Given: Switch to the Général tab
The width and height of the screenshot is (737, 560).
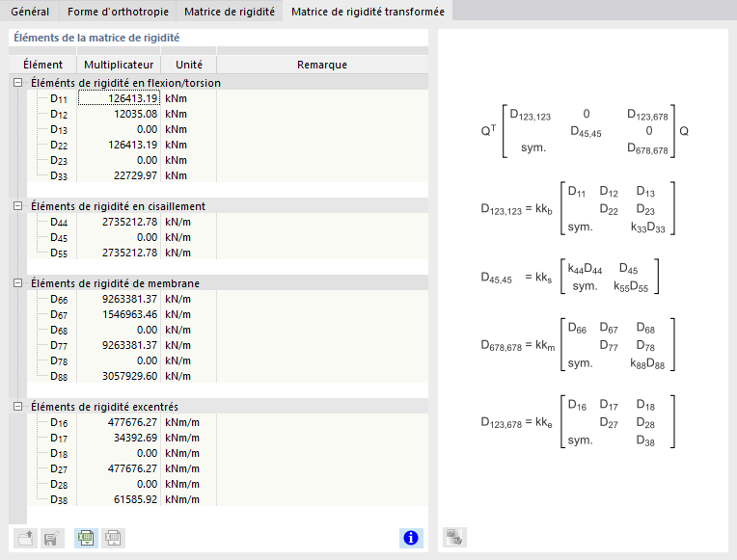Looking at the screenshot, I should [30, 12].
